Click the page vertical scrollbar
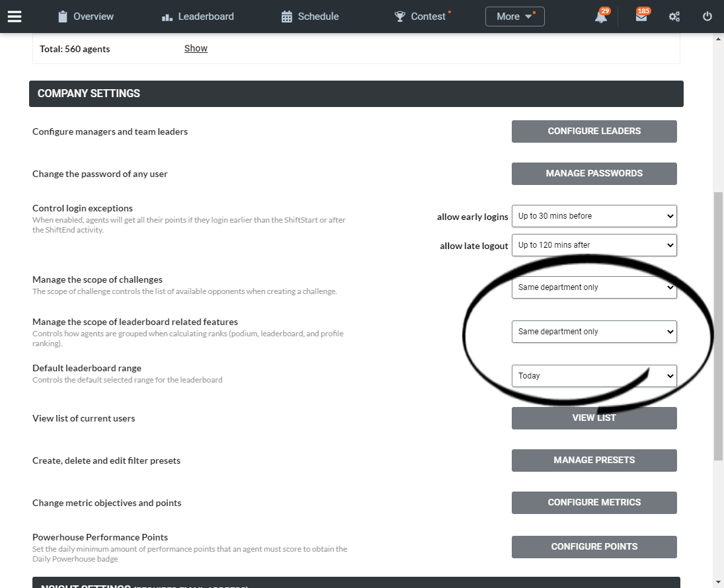This screenshot has height=588, width=724. click(718, 326)
